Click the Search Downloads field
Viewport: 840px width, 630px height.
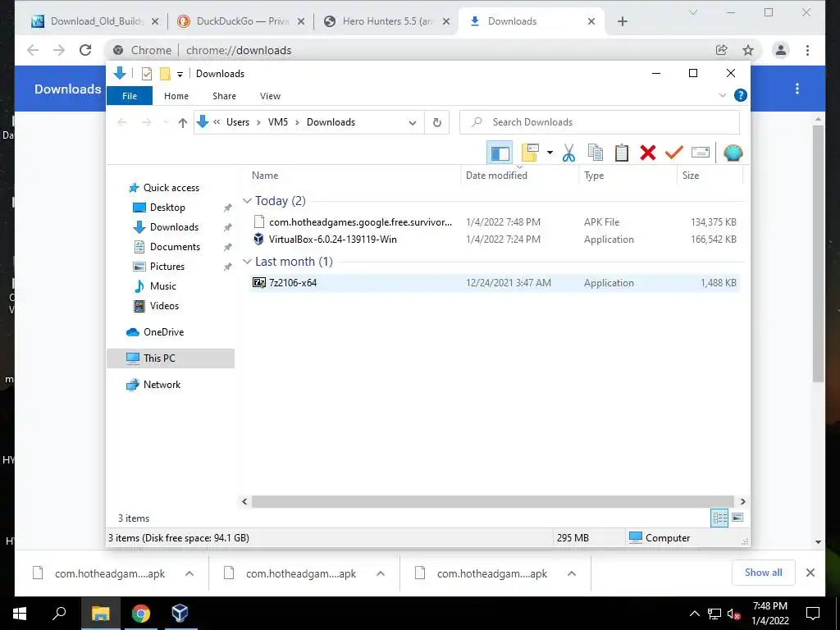click(x=600, y=122)
